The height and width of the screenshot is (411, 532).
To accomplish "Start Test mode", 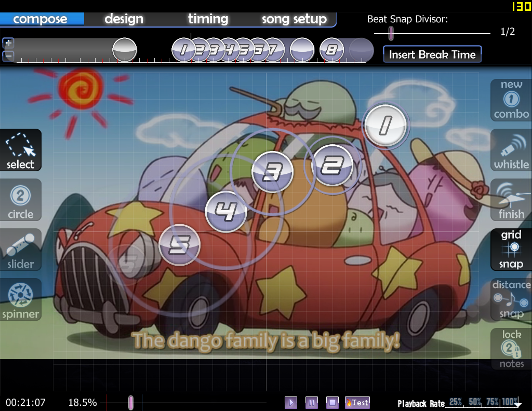I will [357, 403].
